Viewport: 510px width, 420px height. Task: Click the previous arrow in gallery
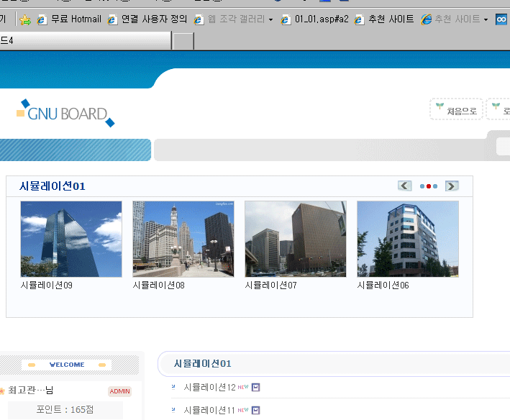(x=405, y=186)
